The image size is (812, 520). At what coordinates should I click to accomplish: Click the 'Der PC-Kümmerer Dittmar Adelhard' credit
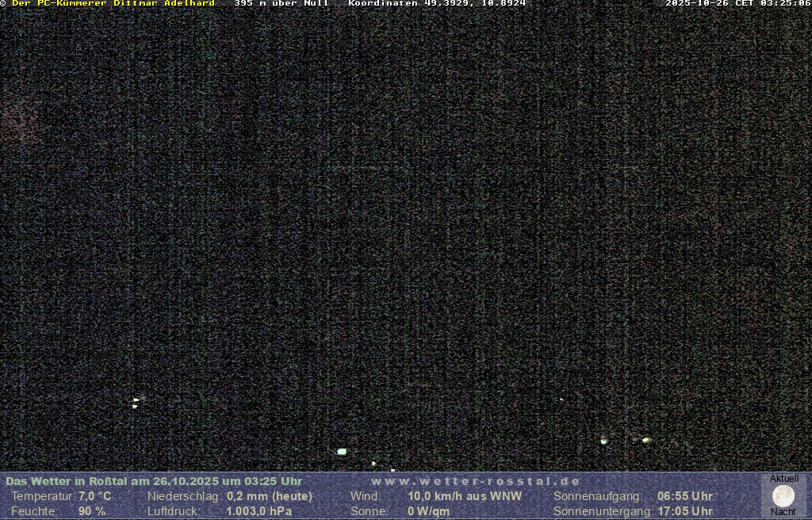click(x=113, y=4)
